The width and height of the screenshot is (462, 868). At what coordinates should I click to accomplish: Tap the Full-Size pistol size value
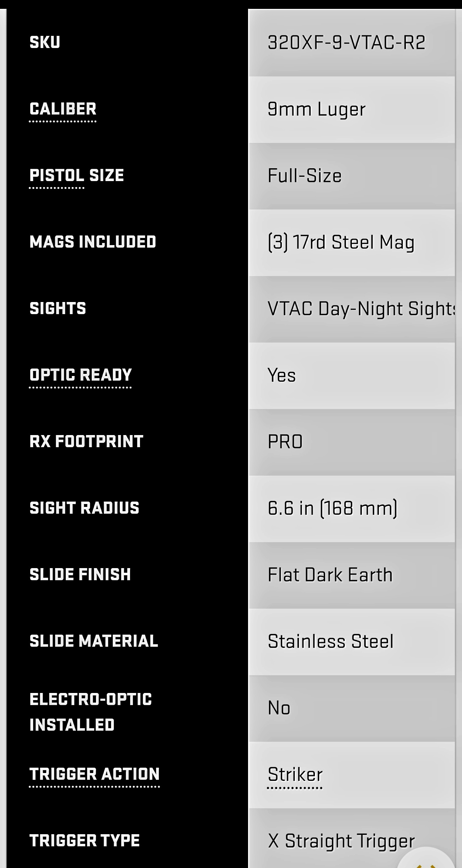(x=305, y=176)
